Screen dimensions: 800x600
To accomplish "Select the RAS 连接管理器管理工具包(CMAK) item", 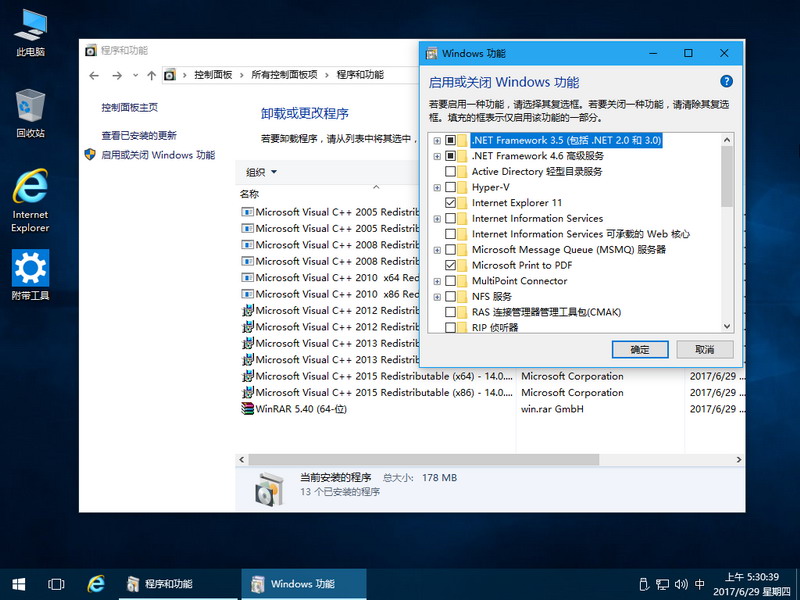I will point(546,312).
